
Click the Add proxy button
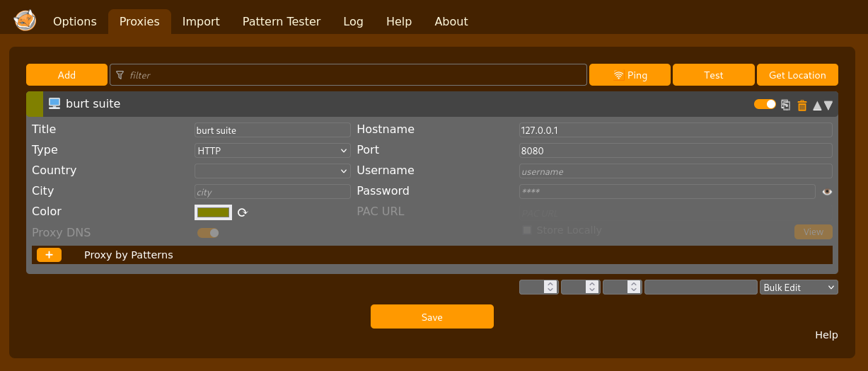click(66, 75)
